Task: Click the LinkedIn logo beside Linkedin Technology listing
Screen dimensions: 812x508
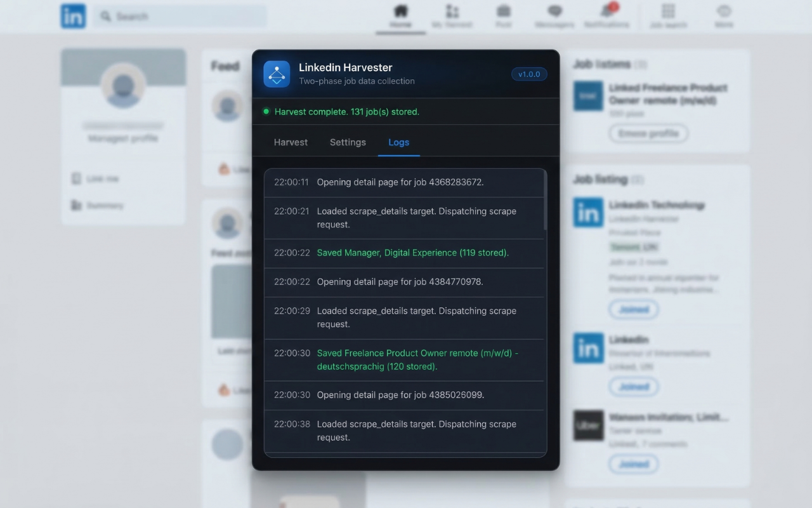Action: (x=589, y=212)
